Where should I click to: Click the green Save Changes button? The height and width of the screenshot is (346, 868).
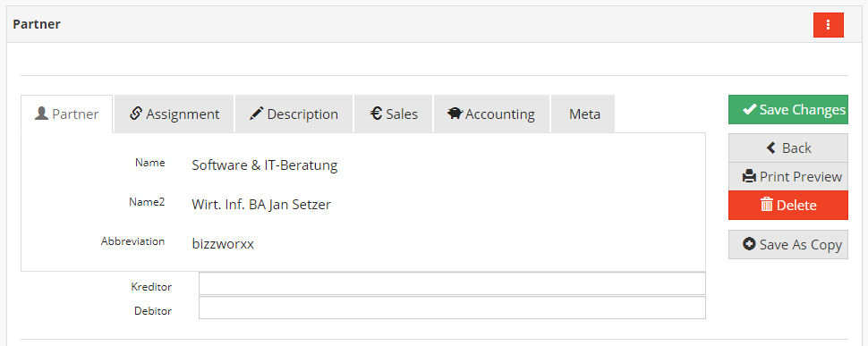(x=788, y=109)
